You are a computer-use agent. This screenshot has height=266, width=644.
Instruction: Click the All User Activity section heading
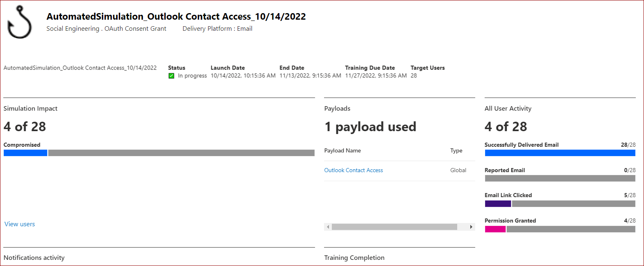tap(508, 109)
